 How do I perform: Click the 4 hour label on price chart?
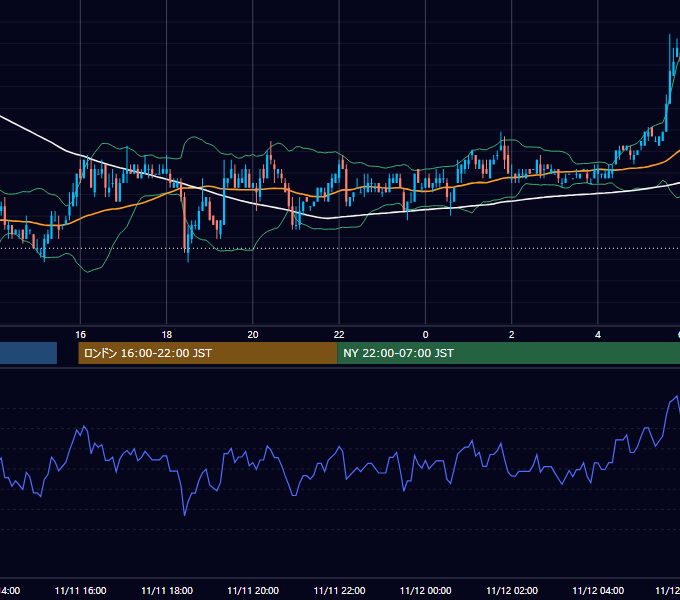(x=598, y=335)
